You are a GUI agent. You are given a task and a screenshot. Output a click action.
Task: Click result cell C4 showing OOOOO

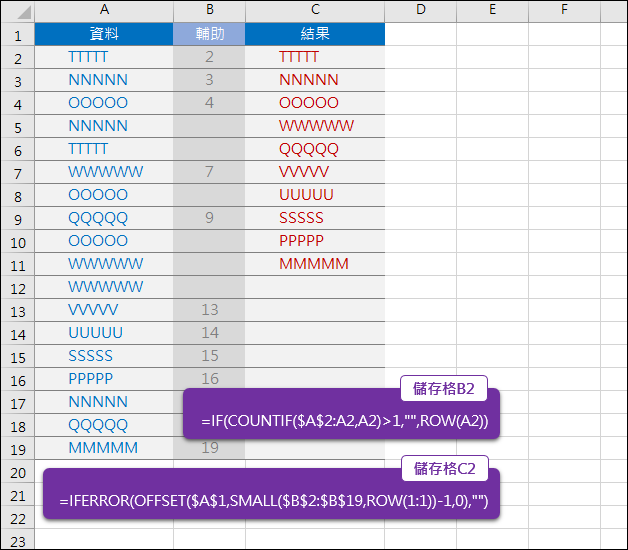(315, 103)
